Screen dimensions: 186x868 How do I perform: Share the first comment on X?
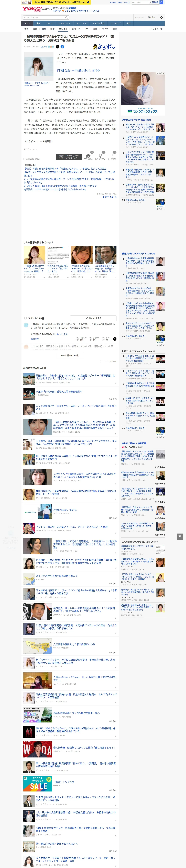click(x=115, y=339)
